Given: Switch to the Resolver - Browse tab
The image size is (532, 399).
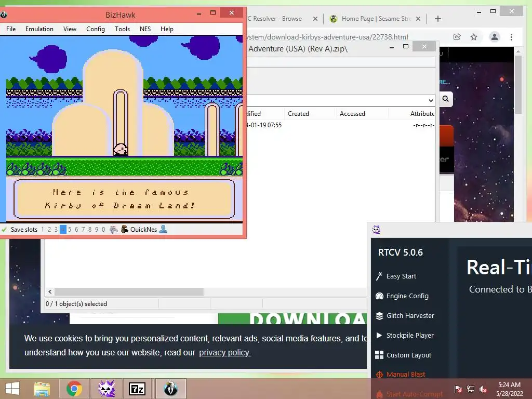Looking at the screenshot, I should (x=277, y=19).
